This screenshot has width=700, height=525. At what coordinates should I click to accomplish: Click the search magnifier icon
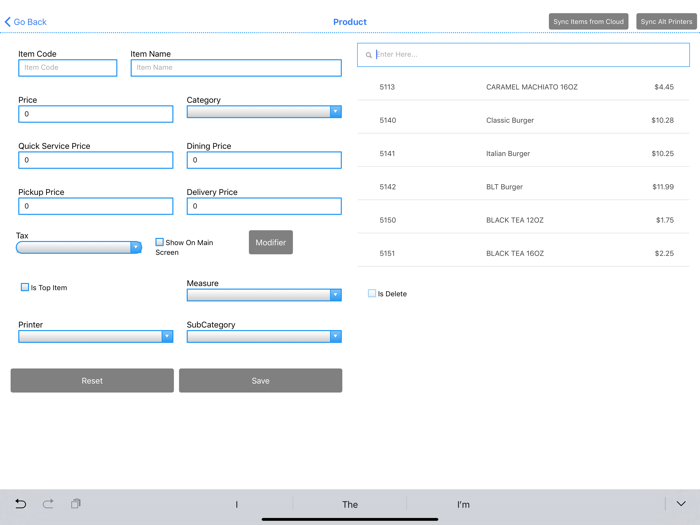(x=369, y=55)
